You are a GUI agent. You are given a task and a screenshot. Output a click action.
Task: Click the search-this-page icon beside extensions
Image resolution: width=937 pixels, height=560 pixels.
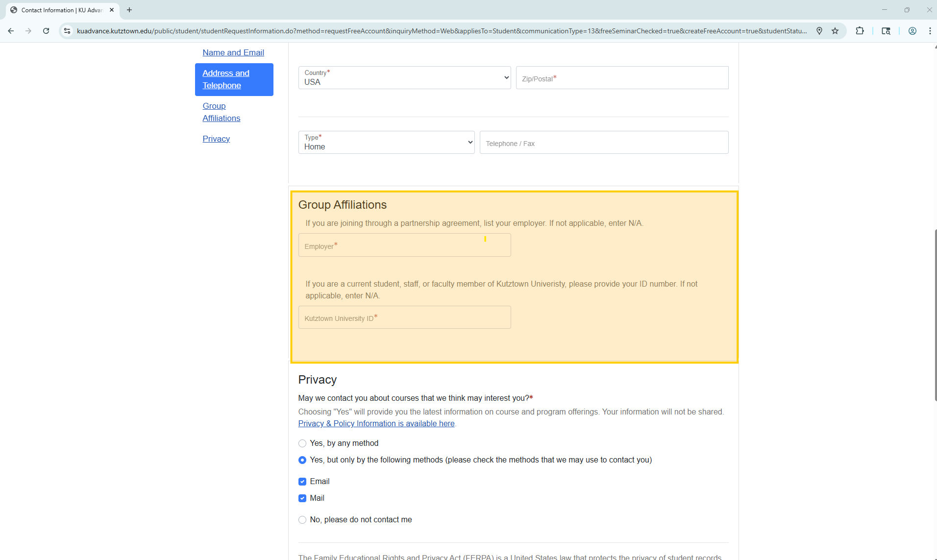[x=886, y=31]
